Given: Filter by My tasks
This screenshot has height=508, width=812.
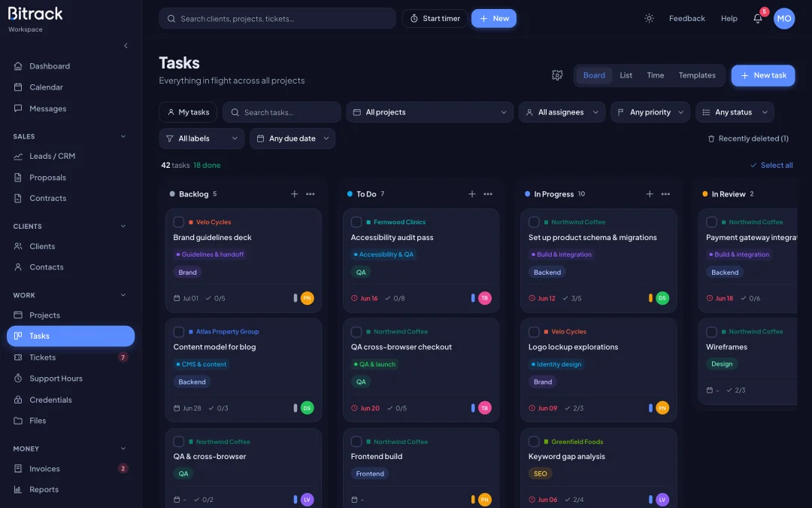Looking at the screenshot, I should click(x=188, y=112).
